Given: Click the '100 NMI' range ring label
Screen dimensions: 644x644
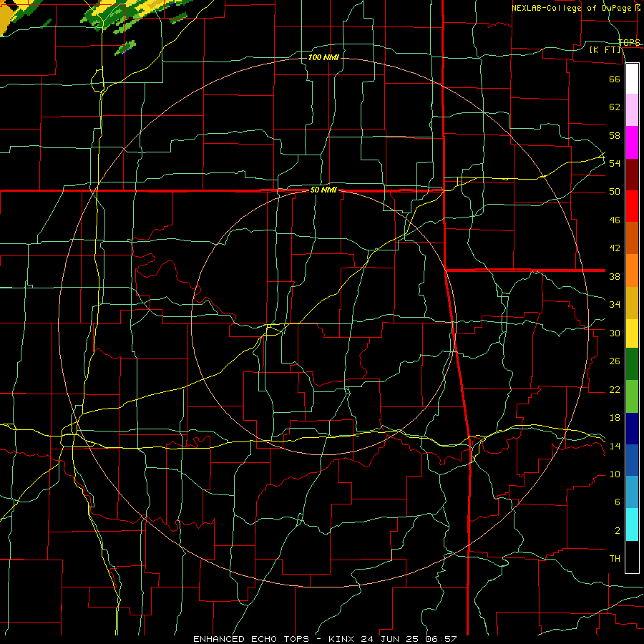Looking at the screenshot, I should [x=323, y=57].
